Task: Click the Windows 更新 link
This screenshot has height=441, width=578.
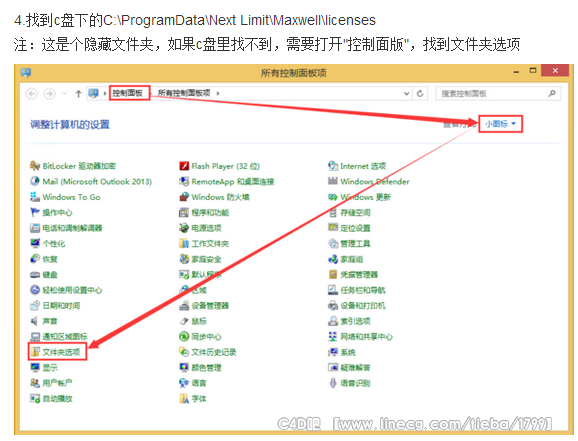Action: click(x=366, y=197)
